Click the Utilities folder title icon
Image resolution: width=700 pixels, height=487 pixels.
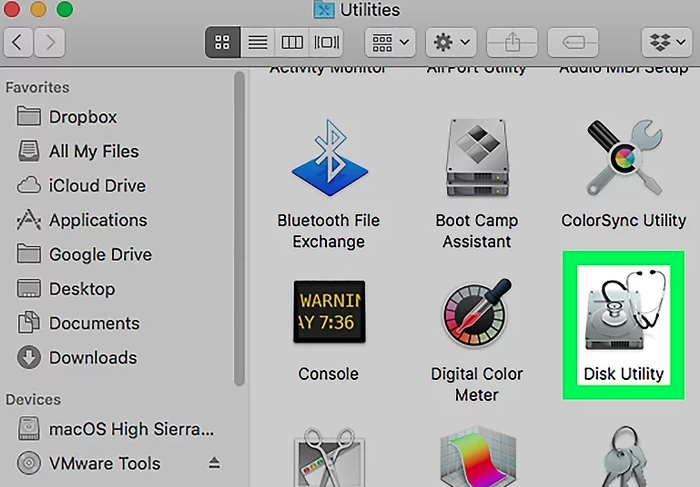324,9
